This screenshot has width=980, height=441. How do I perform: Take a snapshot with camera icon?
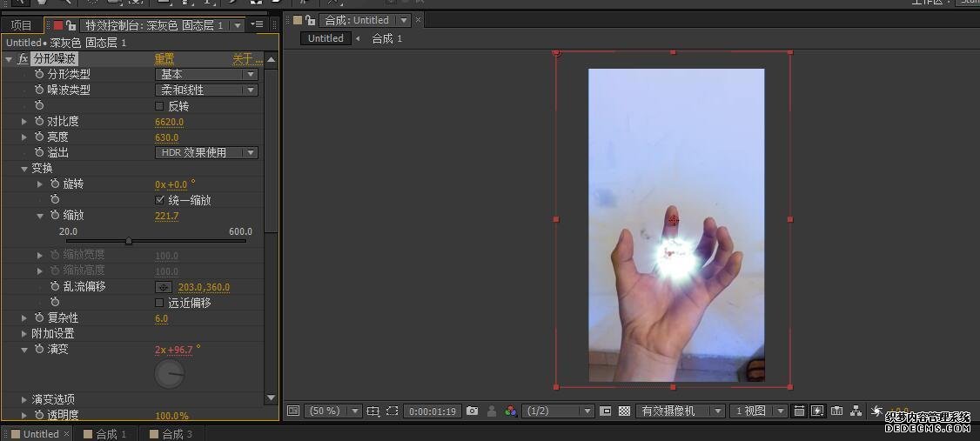473,411
